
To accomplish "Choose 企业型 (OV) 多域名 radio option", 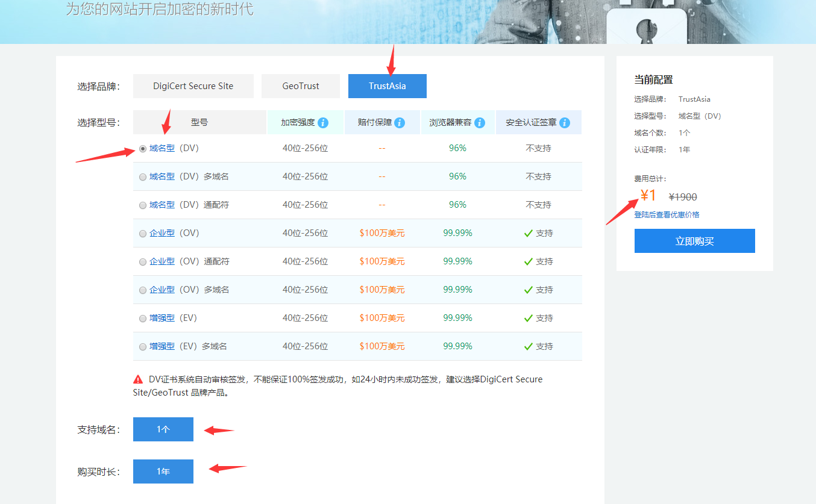I will (x=143, y=290).
